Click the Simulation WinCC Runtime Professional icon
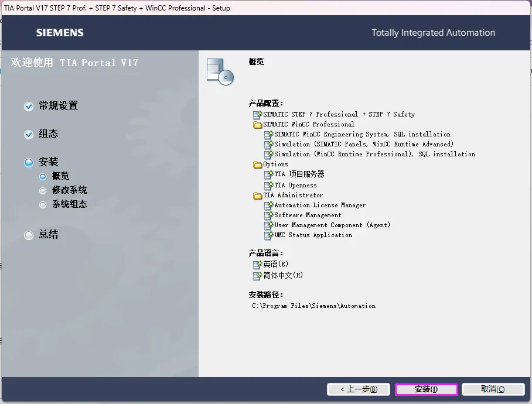This screenshot has height=404, width=532. coord(269,154)
